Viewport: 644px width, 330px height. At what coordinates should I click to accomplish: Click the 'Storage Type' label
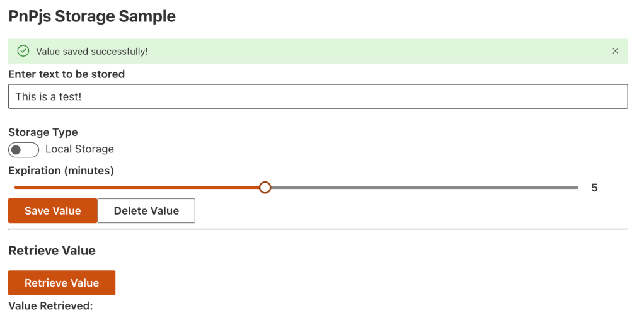pos(43,132)
